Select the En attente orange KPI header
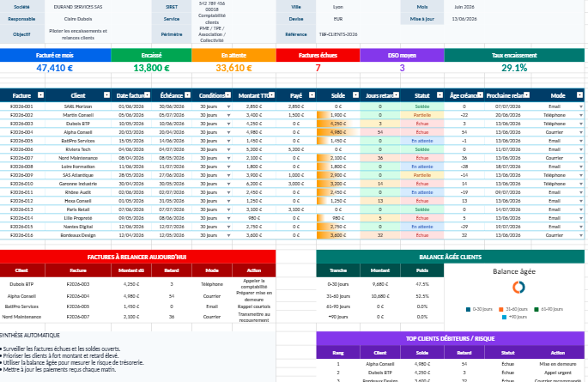The width and height of the screenshot is (588, 382). coord(233,55)
